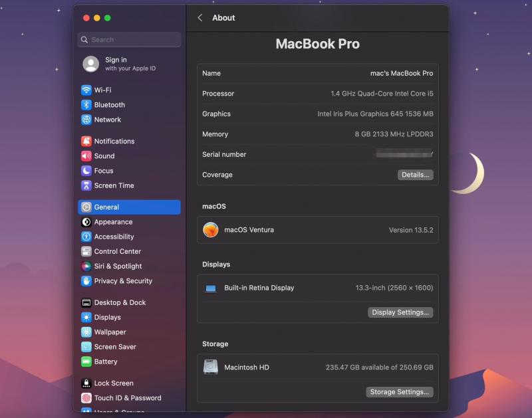The height and width of the screenshot is (418, 532).
Task: Select Accessibility label in the sidebar
Action: [114, 237]
